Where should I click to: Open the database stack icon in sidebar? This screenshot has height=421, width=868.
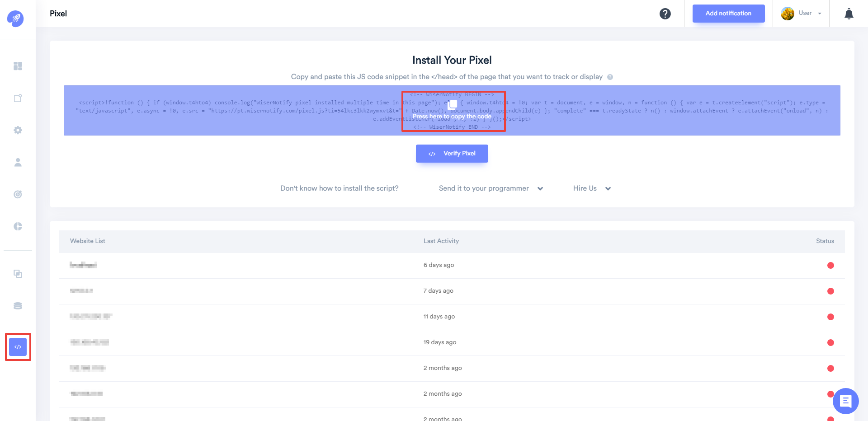point(18,306)
